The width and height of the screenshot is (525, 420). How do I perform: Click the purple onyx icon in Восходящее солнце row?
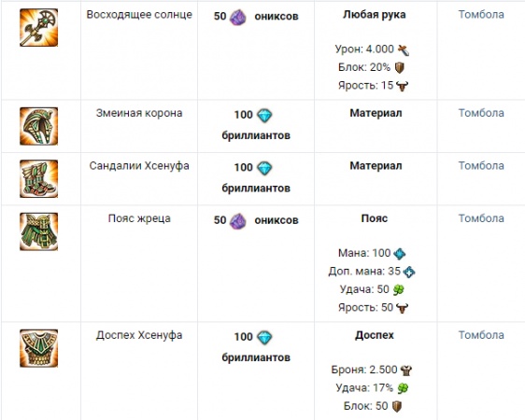[237, 17]
